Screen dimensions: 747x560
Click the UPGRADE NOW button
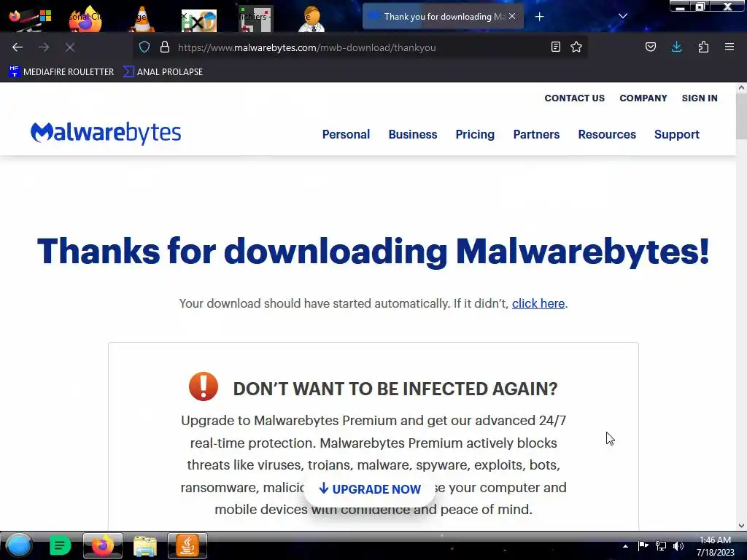(x=370, y=489)
